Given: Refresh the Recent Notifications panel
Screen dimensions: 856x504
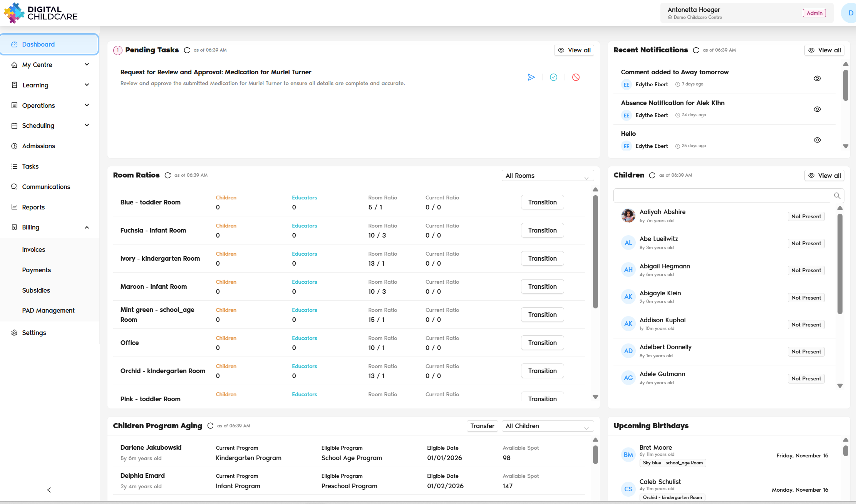Looking at the screenshot, I should click(696, 50).
